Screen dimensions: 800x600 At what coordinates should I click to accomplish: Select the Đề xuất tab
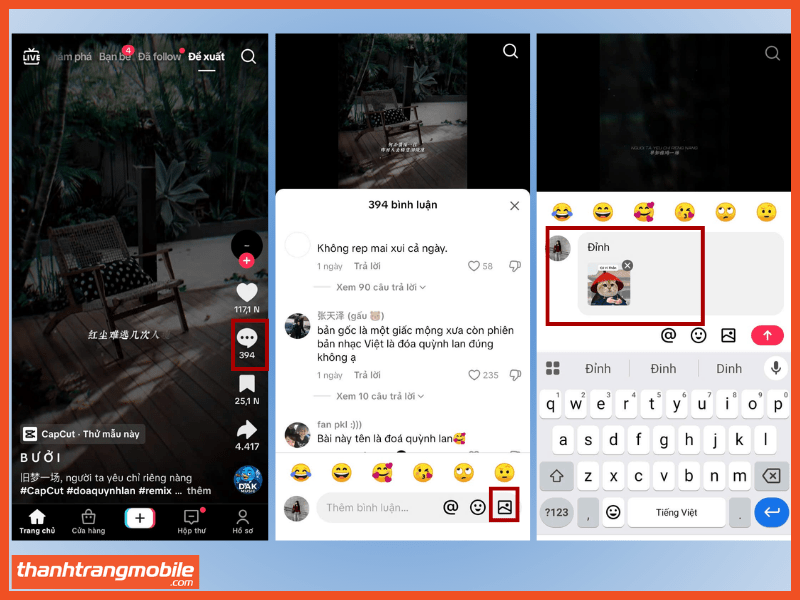tap(206, 57)
